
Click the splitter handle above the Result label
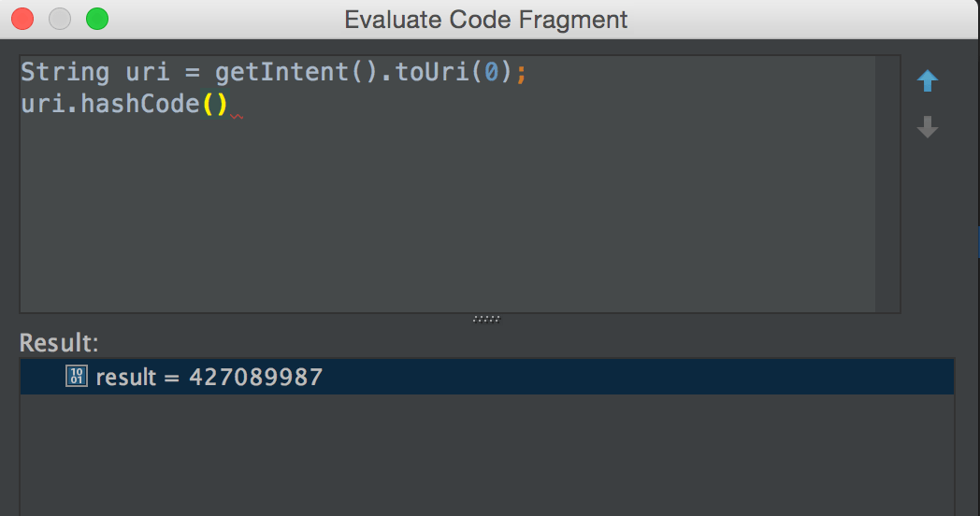click(x=486, y=319)
